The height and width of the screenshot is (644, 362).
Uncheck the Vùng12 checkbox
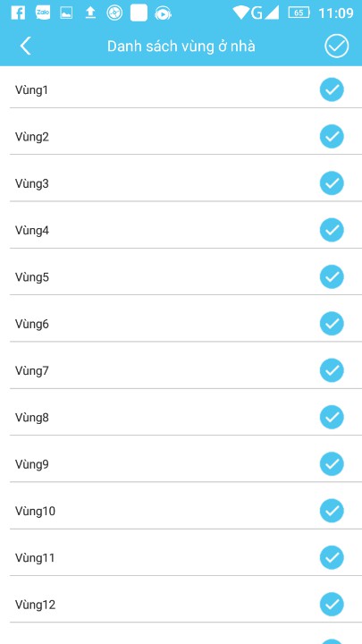pos(332,605)
